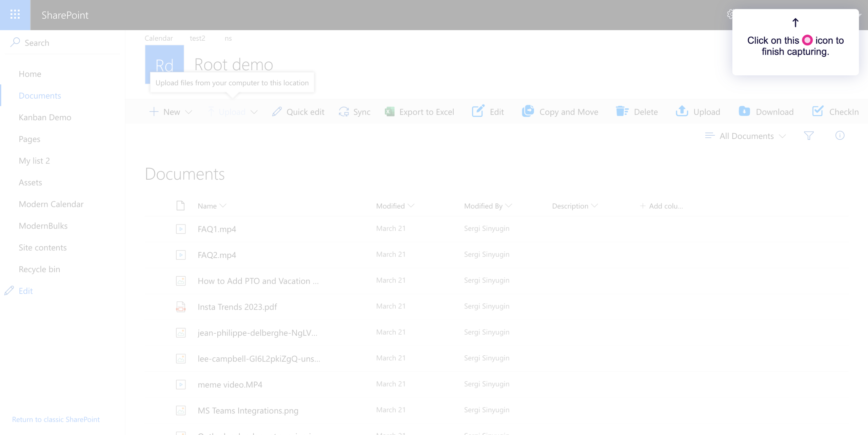
Task: Open the Modified By column dropdown
Action: [488, 206]
